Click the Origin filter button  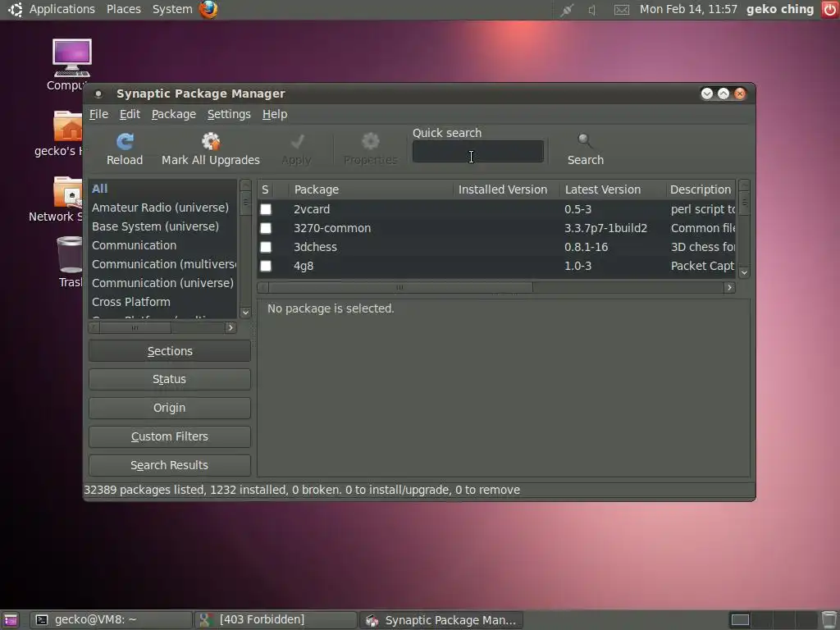click(170, 408)
